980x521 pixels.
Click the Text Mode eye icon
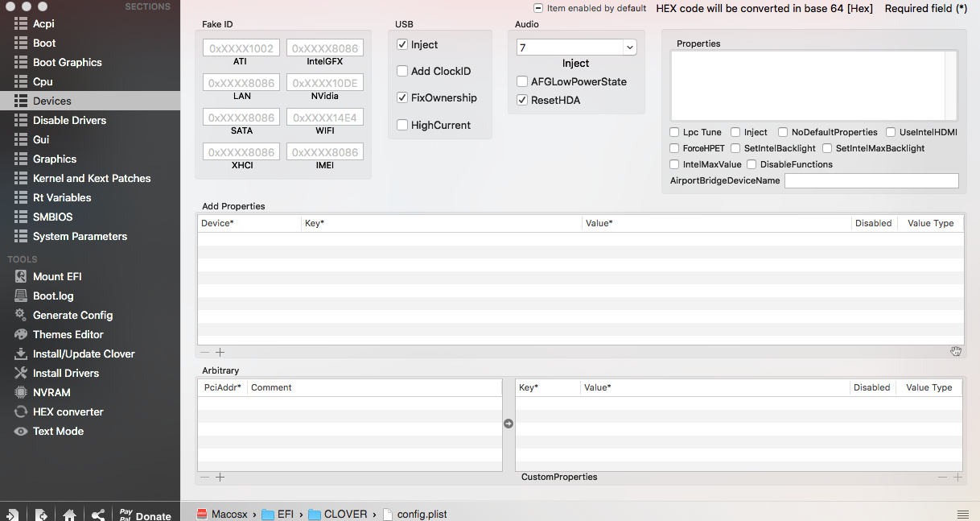(x=21, y=432)
